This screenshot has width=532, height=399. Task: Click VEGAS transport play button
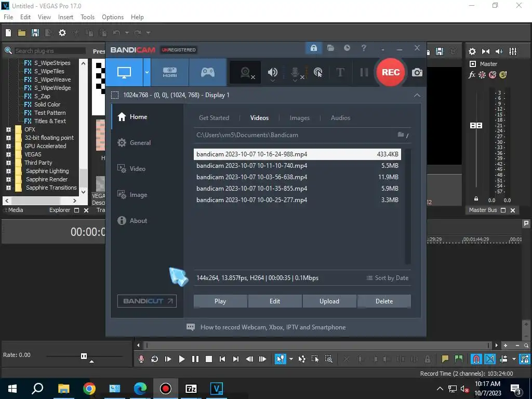(181, 359)
